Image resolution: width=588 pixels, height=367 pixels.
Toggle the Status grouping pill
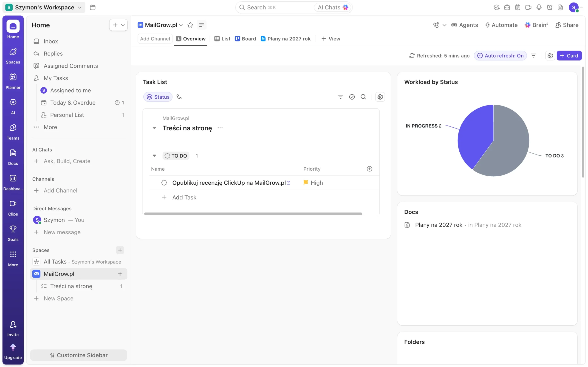[158, 97]
